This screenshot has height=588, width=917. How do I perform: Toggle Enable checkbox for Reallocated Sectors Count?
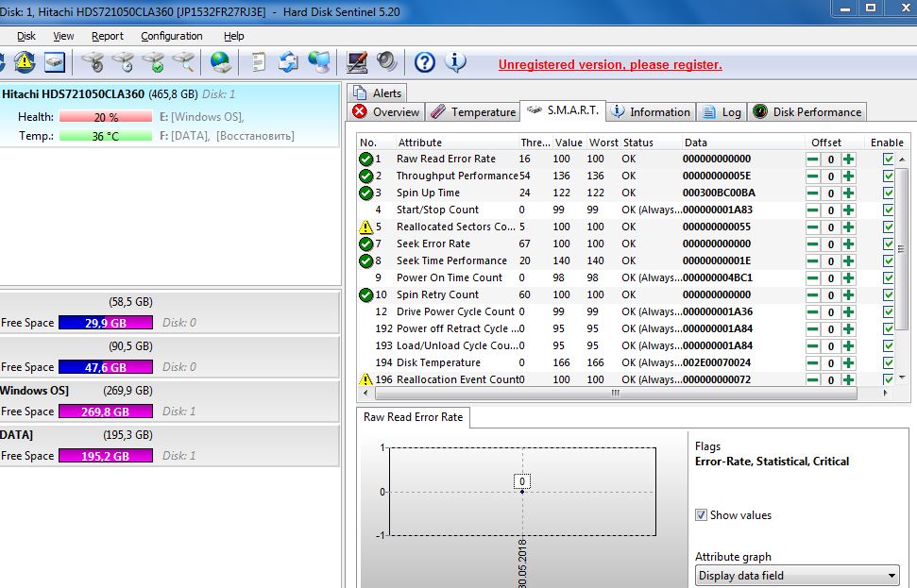pos(888,227)
